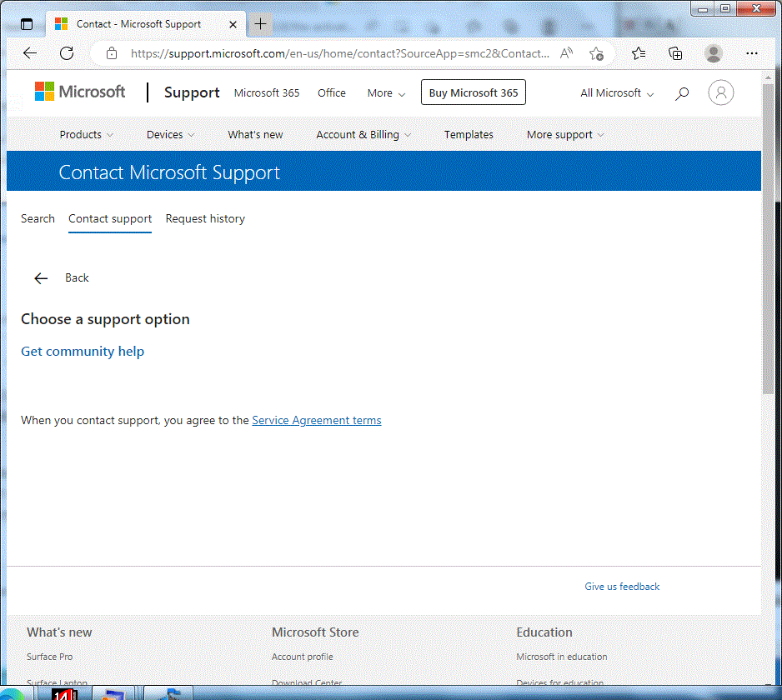Sign in with the account icon

(x=720, y=92)
